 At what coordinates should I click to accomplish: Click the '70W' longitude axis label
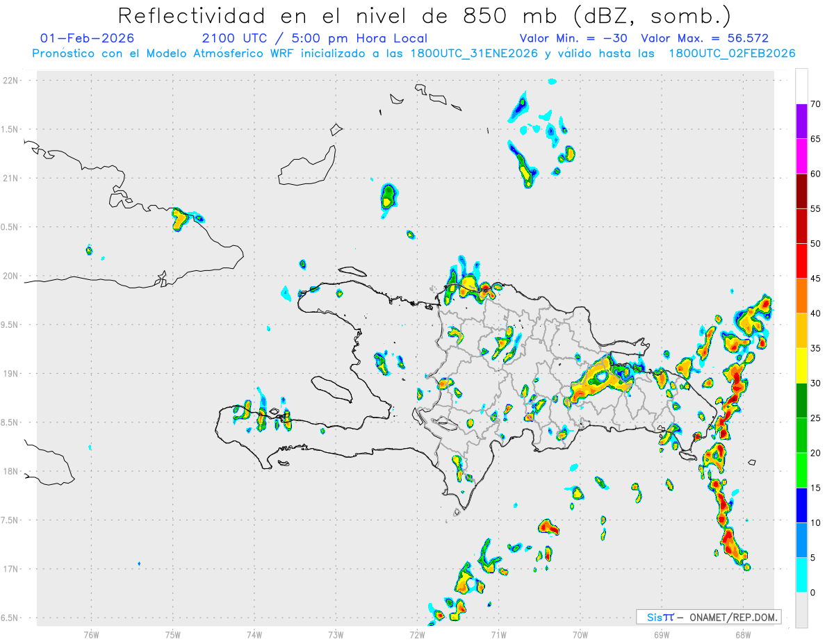point(580,634)
